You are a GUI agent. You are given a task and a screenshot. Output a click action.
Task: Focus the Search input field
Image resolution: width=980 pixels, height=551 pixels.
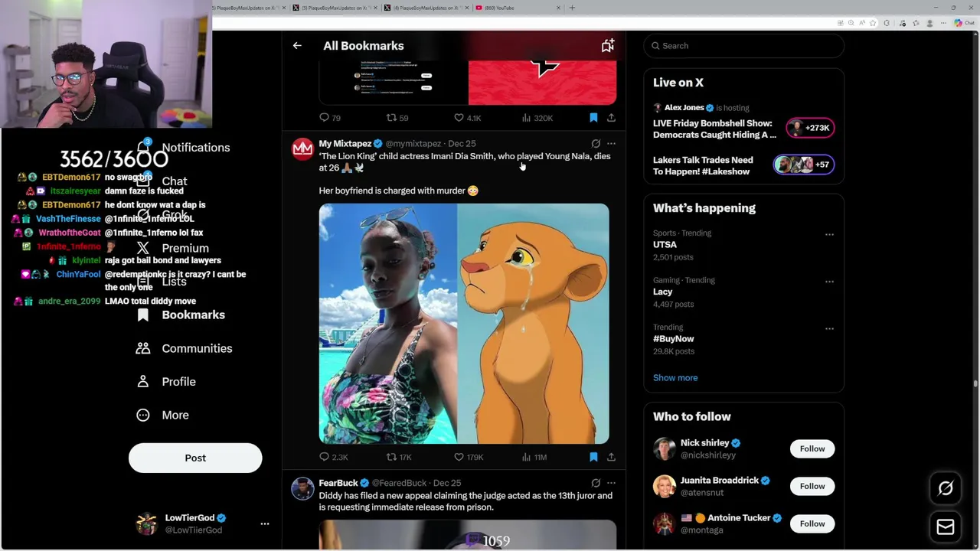744,46
